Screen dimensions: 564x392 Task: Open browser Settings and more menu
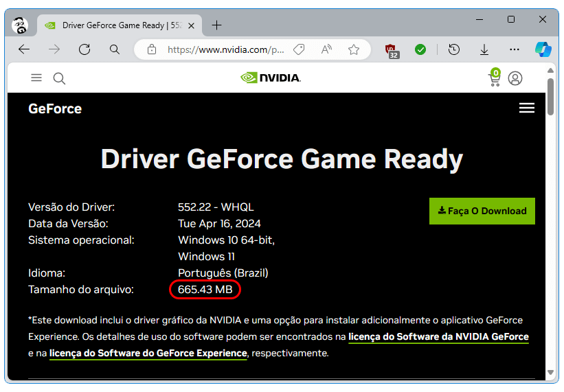tap(515, 49)
